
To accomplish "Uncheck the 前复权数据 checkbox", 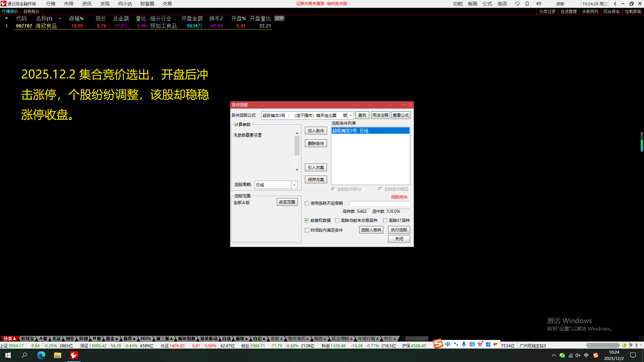I will [x=307, y=220].
